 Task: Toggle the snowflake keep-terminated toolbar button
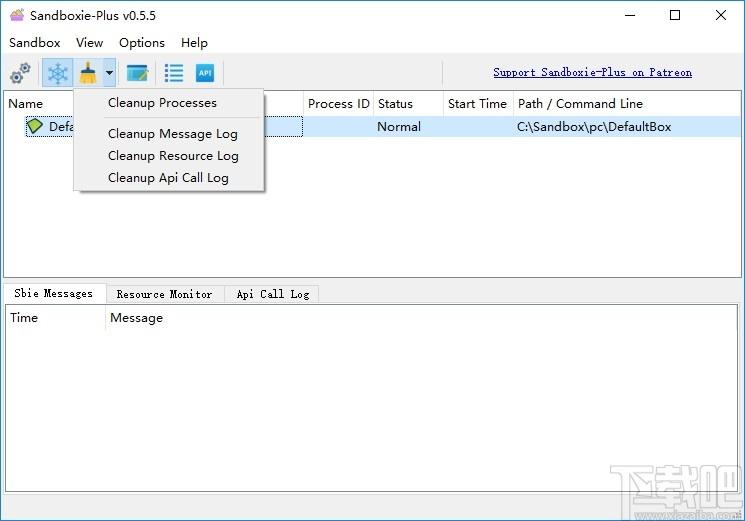click(x=57, y=73)
